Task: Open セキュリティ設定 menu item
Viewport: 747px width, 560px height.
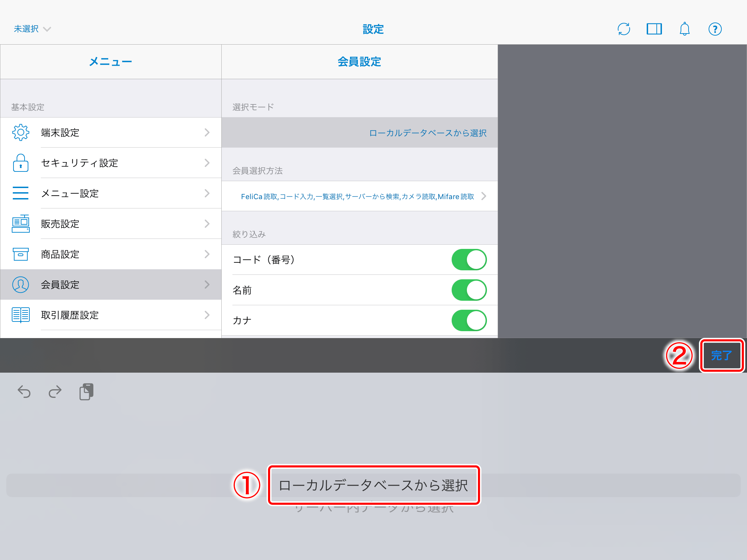Action: click(x=111, y=163)
